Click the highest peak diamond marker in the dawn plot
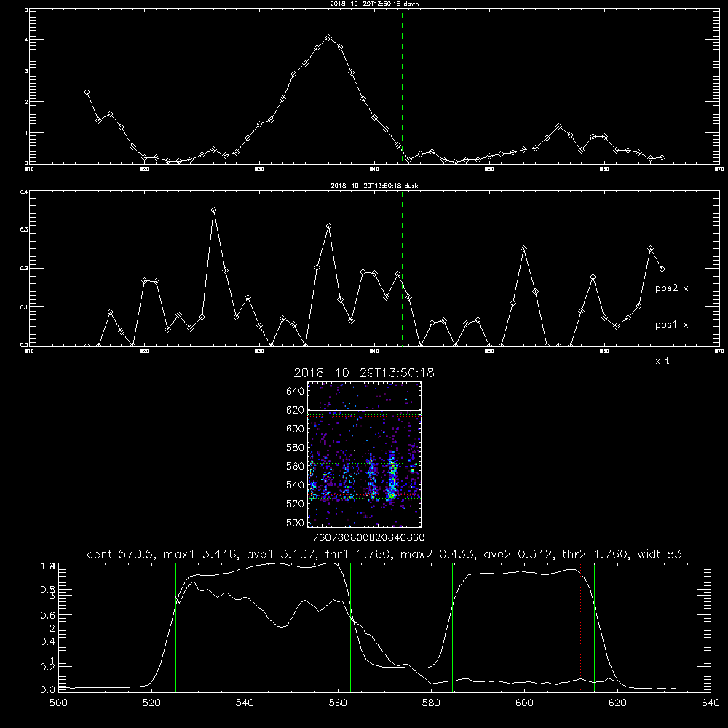This screenshot has height=728, width=728. click(x=329, y=38)
